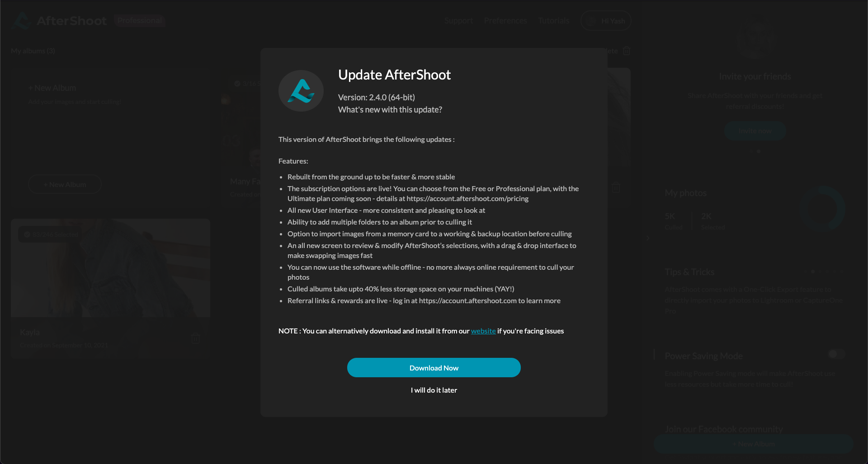Open the Tutorials menu item

click(554, 21)
